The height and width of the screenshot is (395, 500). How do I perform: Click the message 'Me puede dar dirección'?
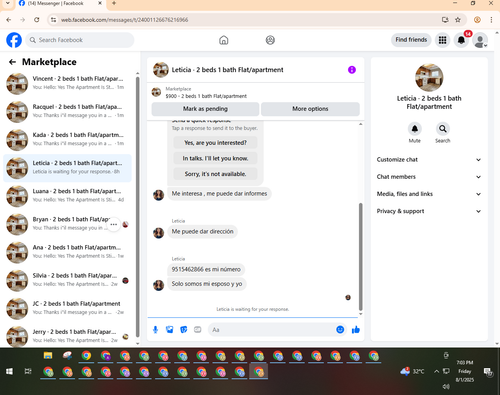(202, 231)
